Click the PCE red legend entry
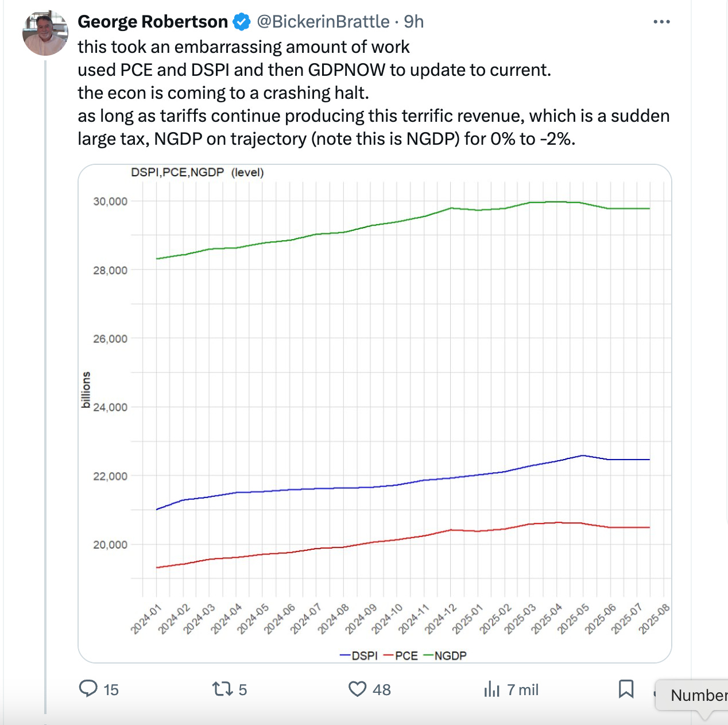 [401, 655]
